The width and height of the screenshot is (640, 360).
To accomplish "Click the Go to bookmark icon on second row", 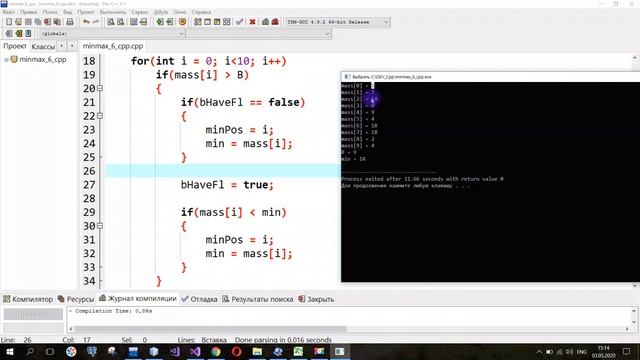I will [x=28, y=33].
